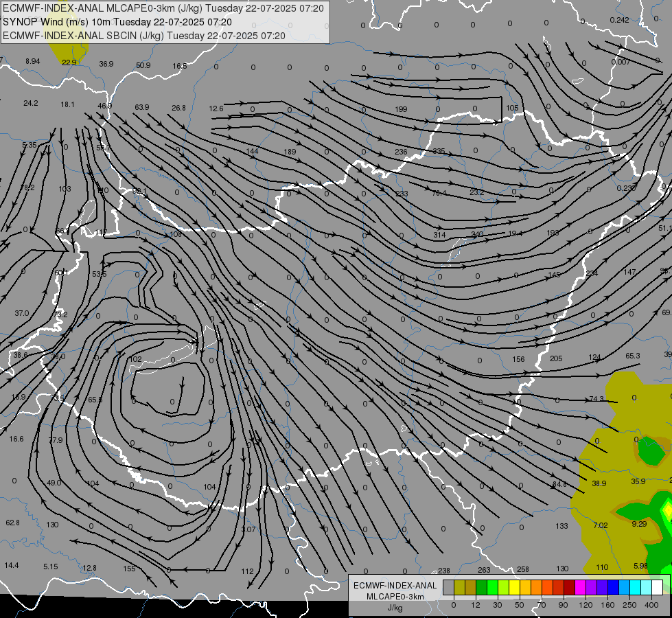The width and height of the screenshot is (672, 618).
Task: Click the legend tick label 400
Action: [651, 605]
